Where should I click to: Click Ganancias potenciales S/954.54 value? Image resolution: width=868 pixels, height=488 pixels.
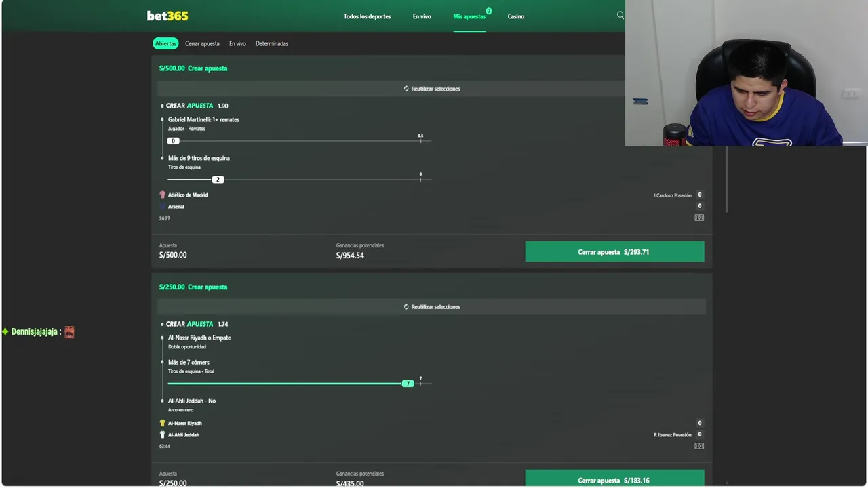[350, 256]
